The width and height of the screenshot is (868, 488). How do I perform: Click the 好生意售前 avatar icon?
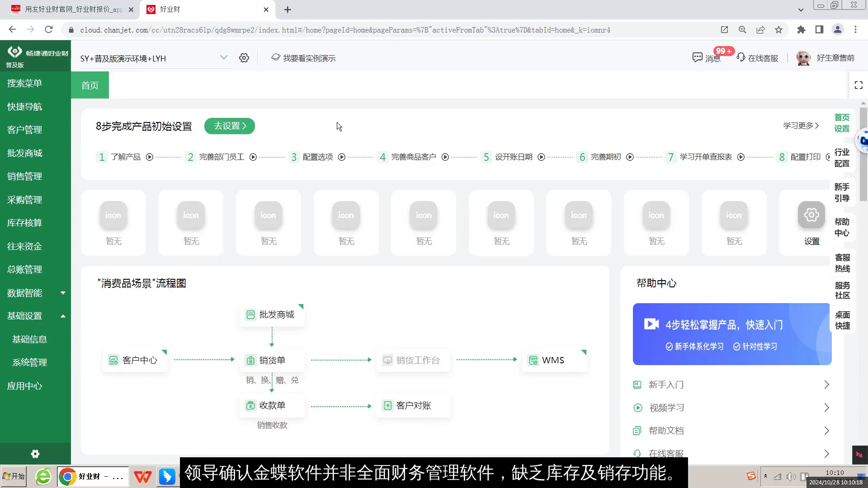coord(803,58)
